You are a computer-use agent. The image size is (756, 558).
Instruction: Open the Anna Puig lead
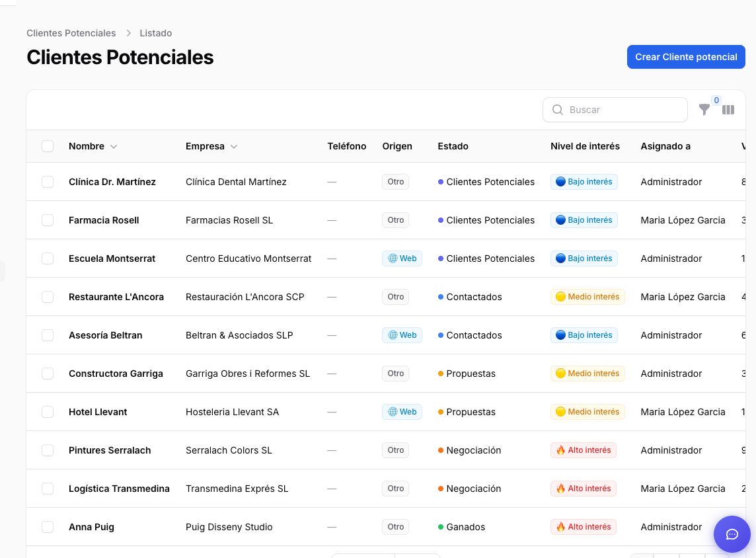(x=91, y=527)
